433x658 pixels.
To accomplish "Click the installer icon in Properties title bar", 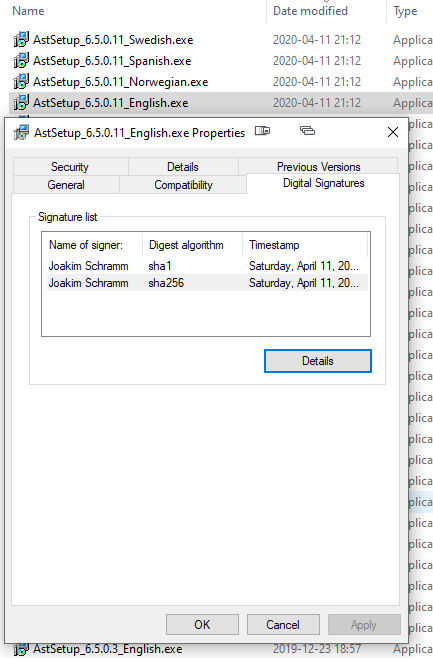I will pos(21,133).
